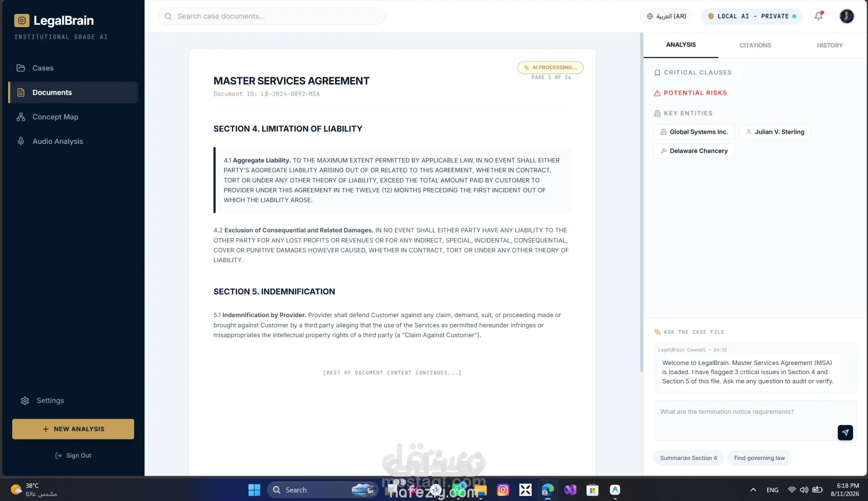Viewport: 868px width, 501px height.
Task: Select the Global Systems Inc. entity chip
Action: [694, 132]
